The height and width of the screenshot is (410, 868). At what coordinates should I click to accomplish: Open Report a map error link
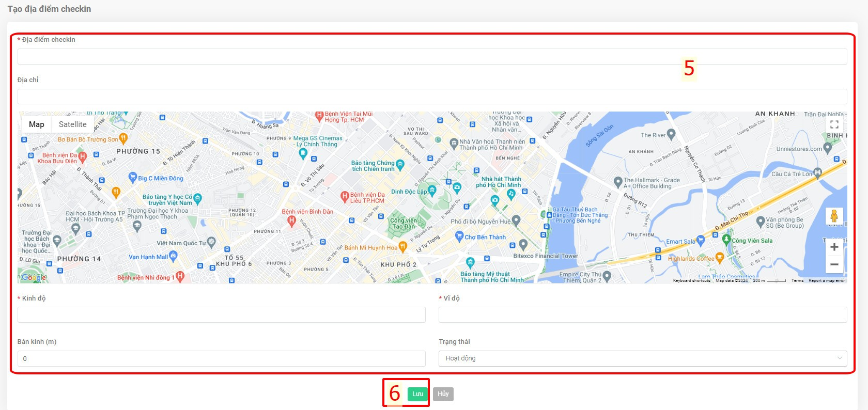[827, 280]
